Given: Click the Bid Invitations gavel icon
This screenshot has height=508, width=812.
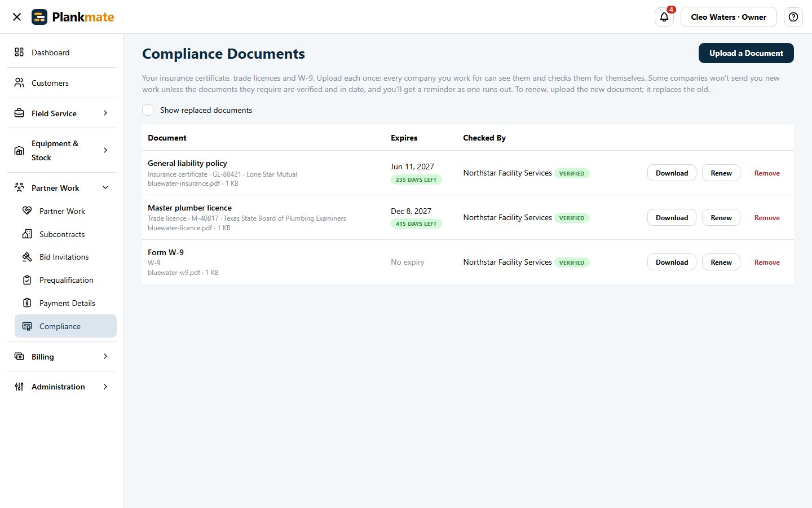Looking at the screenshot, I should 27,257.
